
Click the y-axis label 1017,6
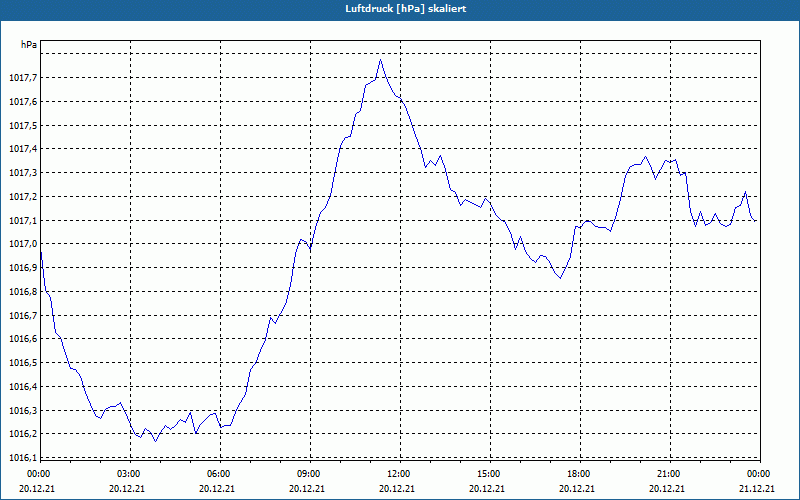click(23, 102)
